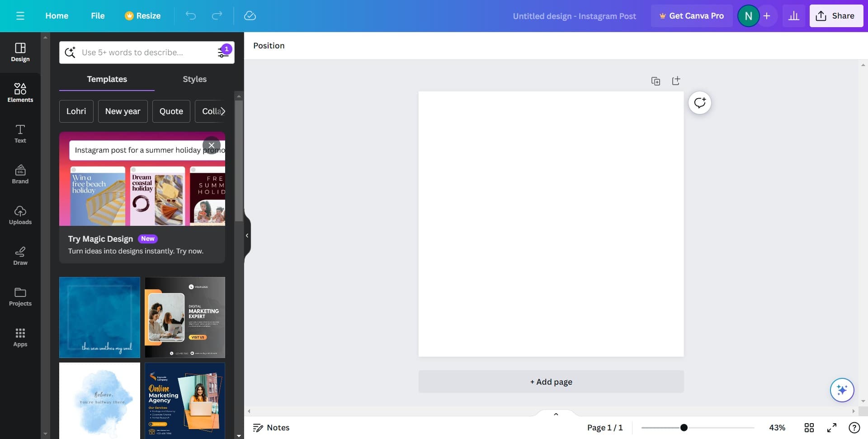Select the Online Marketing Agency template
868x439 pixels.
[x=184, y=401]
